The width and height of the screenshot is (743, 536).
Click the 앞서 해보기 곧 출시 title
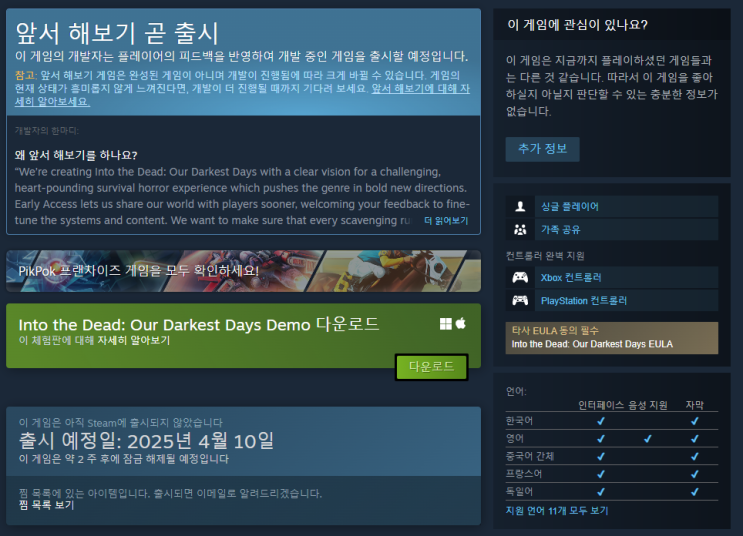(x=117, y=33)
